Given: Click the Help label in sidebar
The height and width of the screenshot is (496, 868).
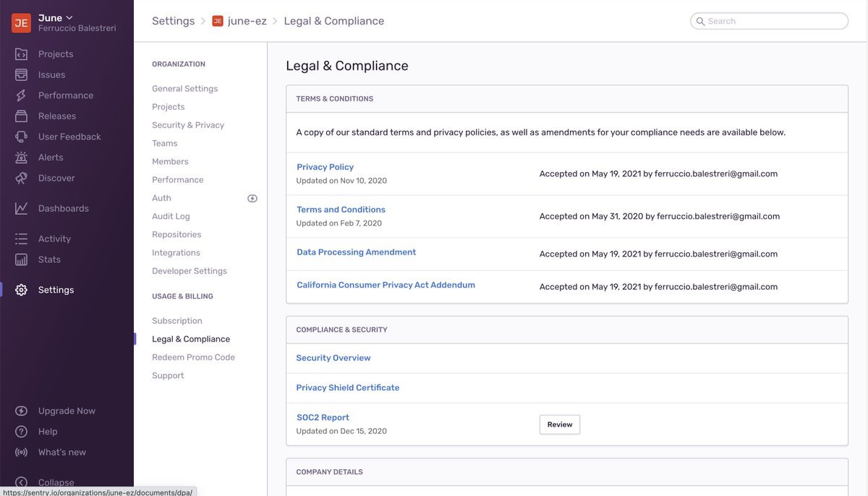Looking at the screenshot, I should 48,432.
